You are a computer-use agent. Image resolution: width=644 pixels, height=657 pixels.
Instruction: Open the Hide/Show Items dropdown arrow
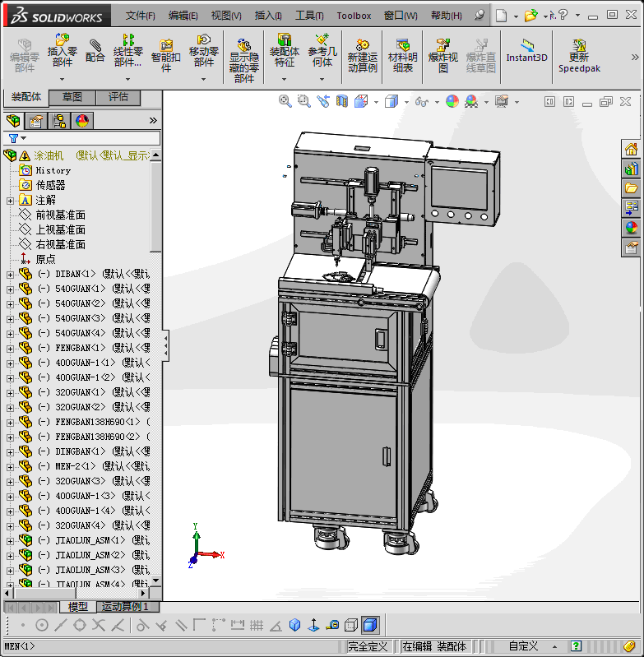pyautogui.click(x=436, y=102)
